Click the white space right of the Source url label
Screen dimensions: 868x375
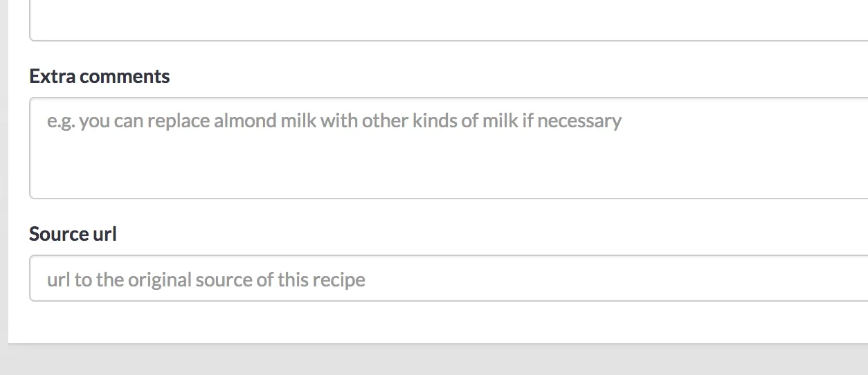(x=485, y=235)
